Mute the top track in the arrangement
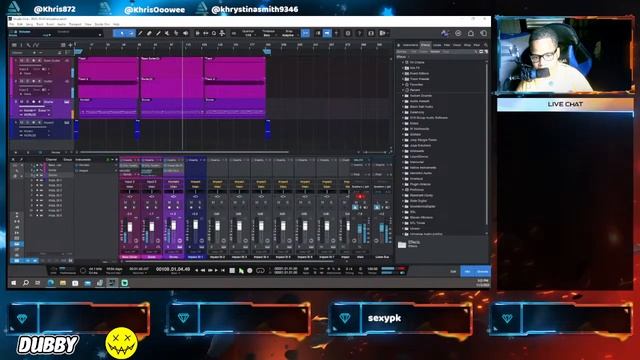The width and height of the screenshot is (640, 360). [22, 60]
